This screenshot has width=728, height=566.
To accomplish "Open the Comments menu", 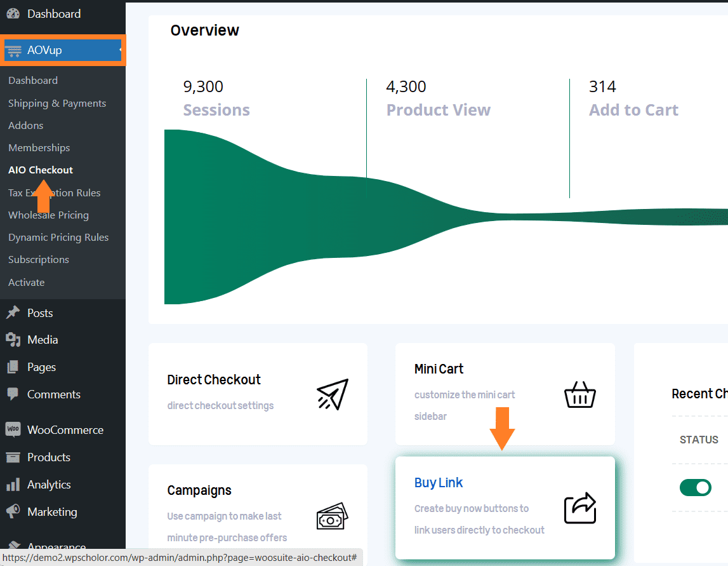I will 54,394.
